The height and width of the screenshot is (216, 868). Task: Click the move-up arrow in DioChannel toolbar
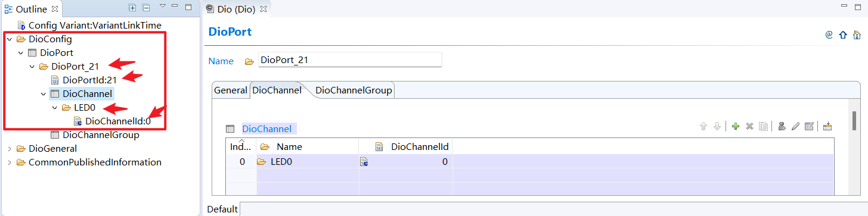click(x=703, y=126)
